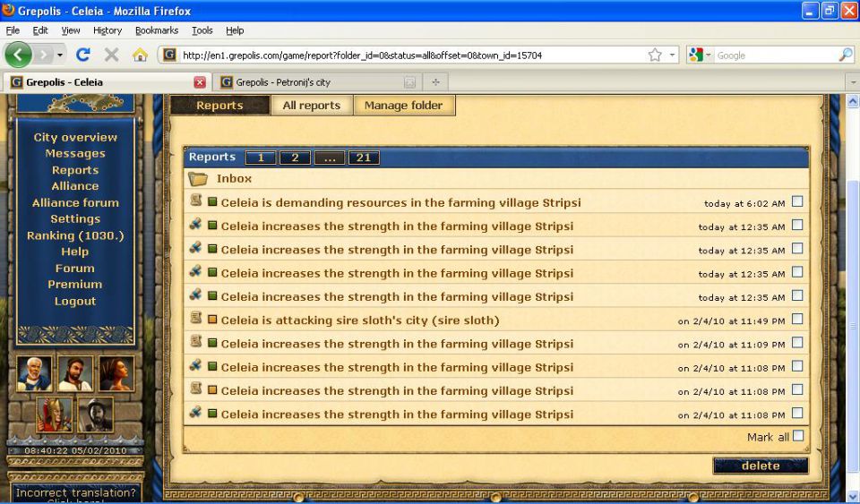Click the Inbox folder label
This screenshot has height=504, width=860.
pyautogui.click(x=234, y=178)
